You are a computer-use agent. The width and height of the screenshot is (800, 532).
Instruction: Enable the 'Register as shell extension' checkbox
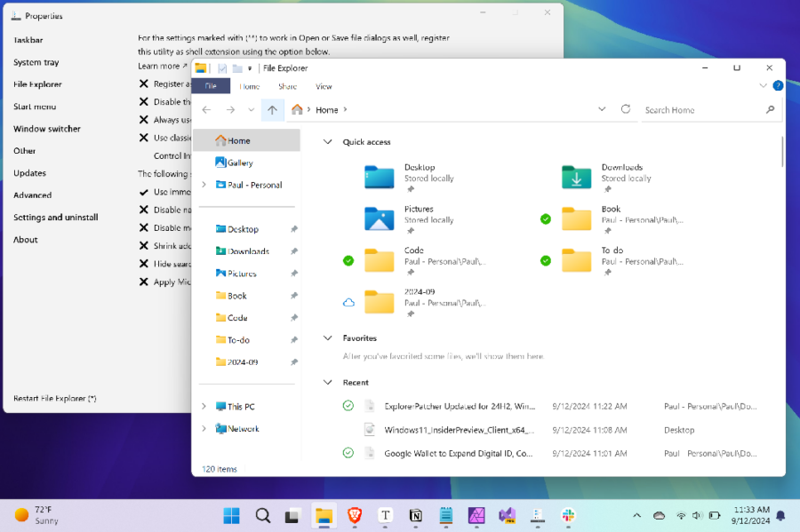[x=145, y=83]
